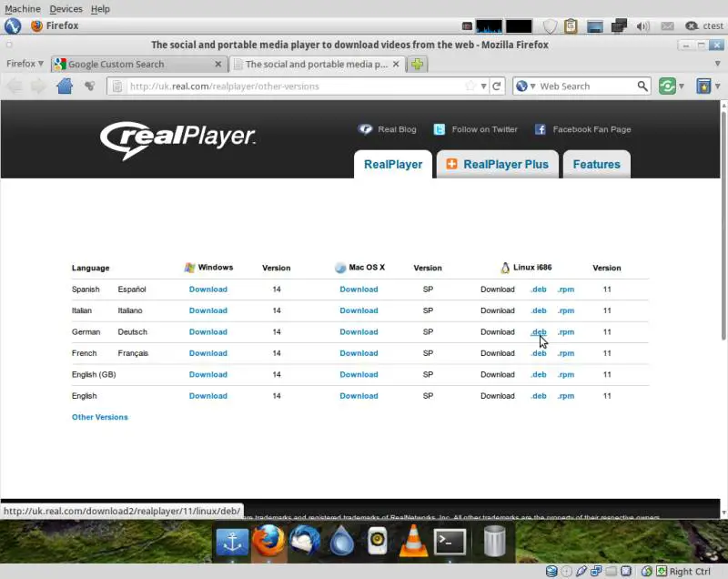The width and height of the screenshot is (728, 579).
Task: Click the Facebook icon in the header
Action: [540, 129]
